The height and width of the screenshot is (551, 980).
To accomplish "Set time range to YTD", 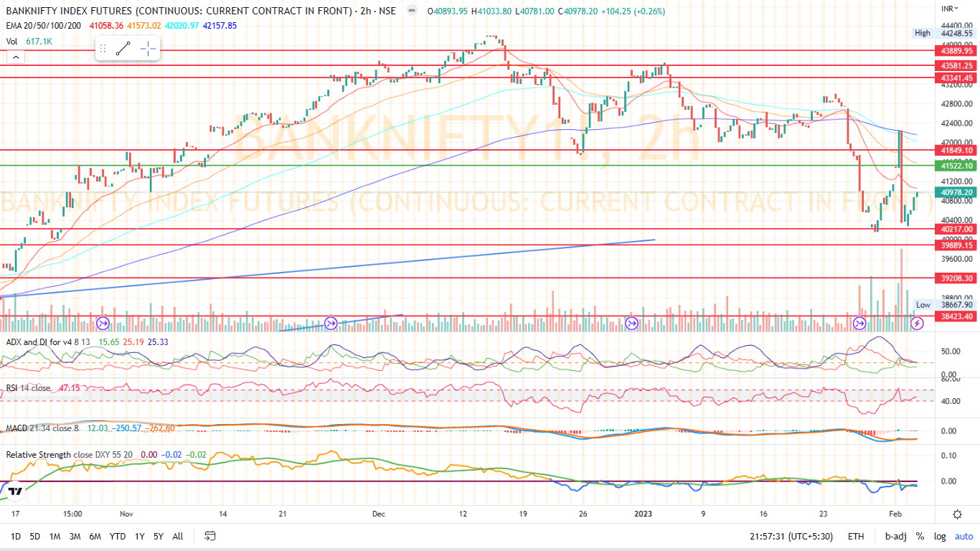I will [x=118, y=536].
